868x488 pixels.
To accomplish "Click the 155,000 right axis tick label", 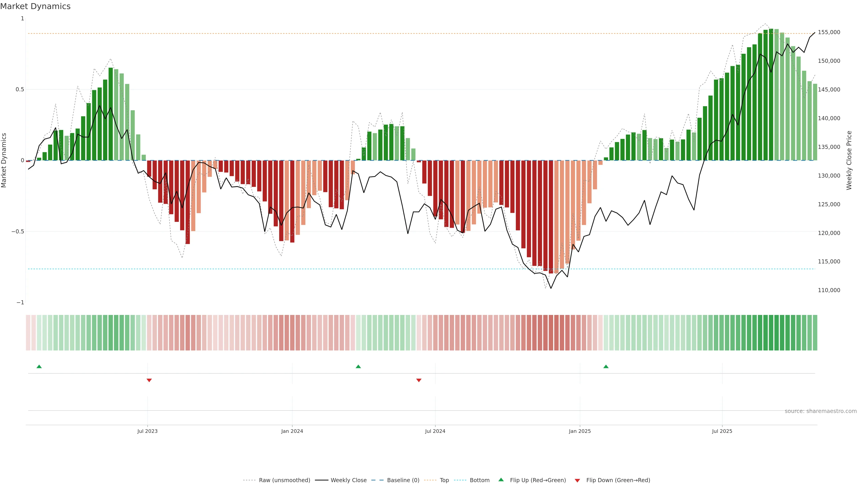I will [829, 32].
